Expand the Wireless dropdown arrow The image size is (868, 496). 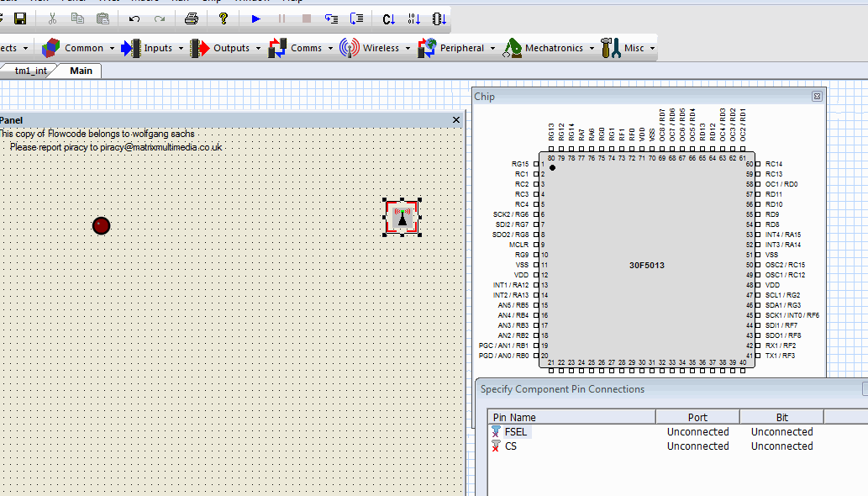pyautogui.click(x=408, y=48)
